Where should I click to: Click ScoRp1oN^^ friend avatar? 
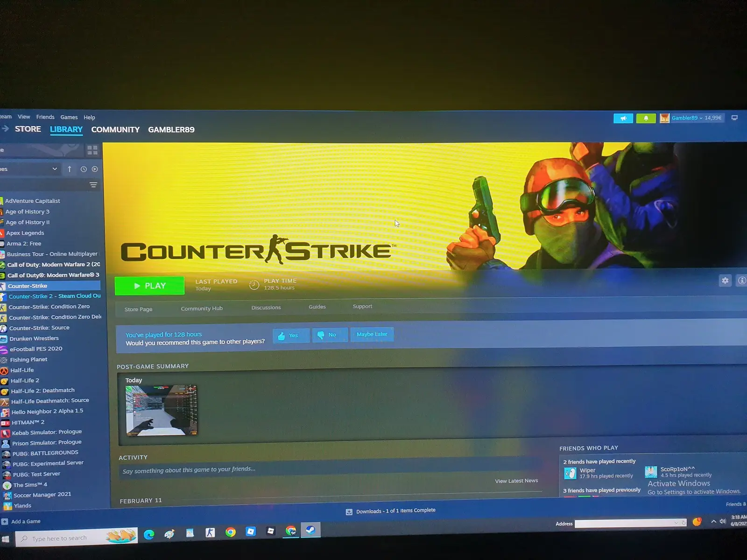click(651, 472)
